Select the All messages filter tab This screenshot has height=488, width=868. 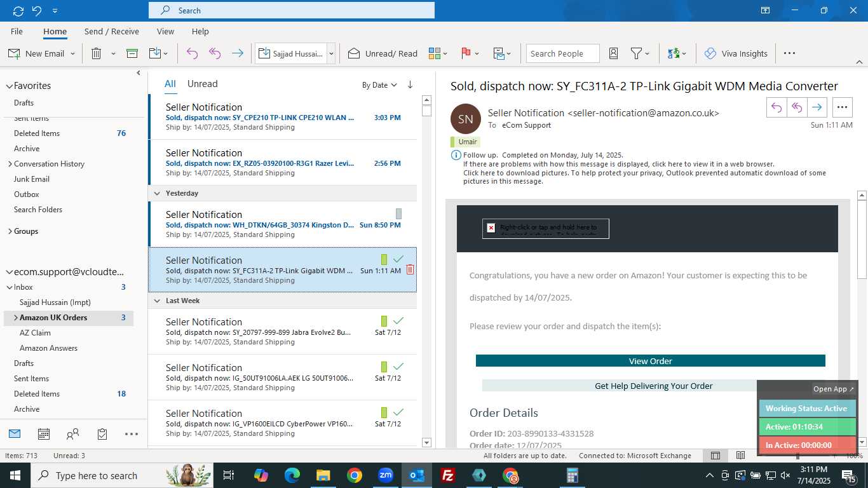(x=170, y=84)
